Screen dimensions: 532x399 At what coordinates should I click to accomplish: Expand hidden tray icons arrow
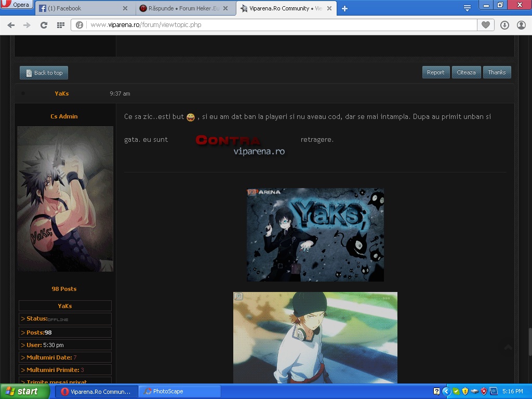[x=446, y=391]
